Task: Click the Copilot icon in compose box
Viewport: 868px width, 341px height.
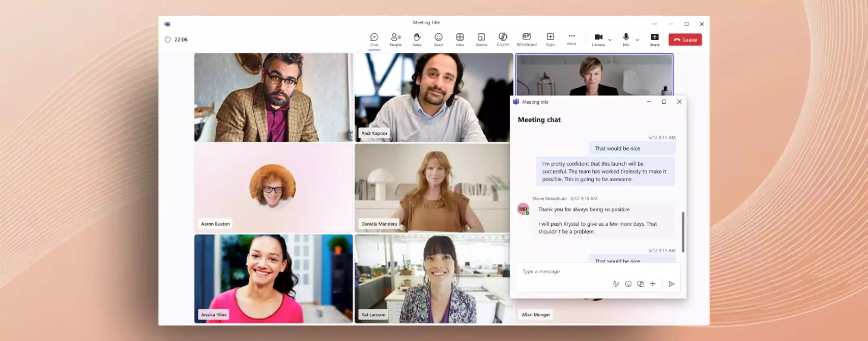Action: point(641,284)
